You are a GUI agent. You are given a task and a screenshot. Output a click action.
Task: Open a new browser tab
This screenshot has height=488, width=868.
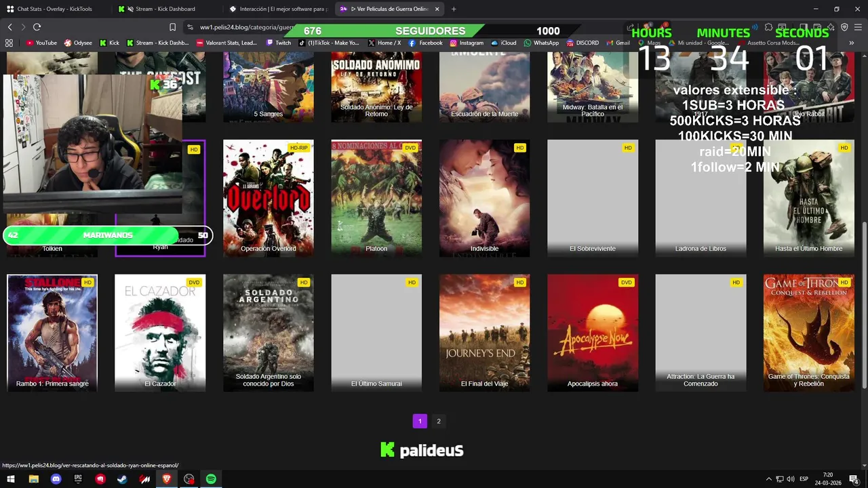[x=454, y=9]
